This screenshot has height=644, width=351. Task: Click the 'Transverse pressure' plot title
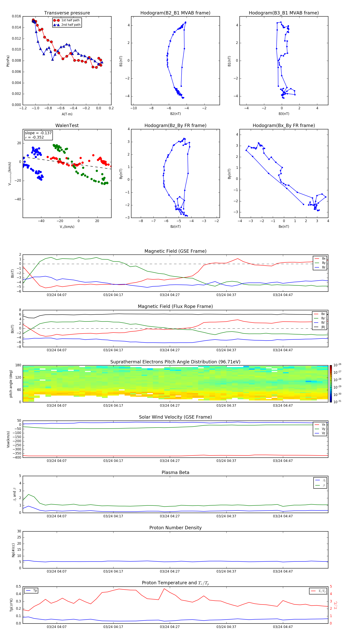pyautogui.click(x=67, y=13)
